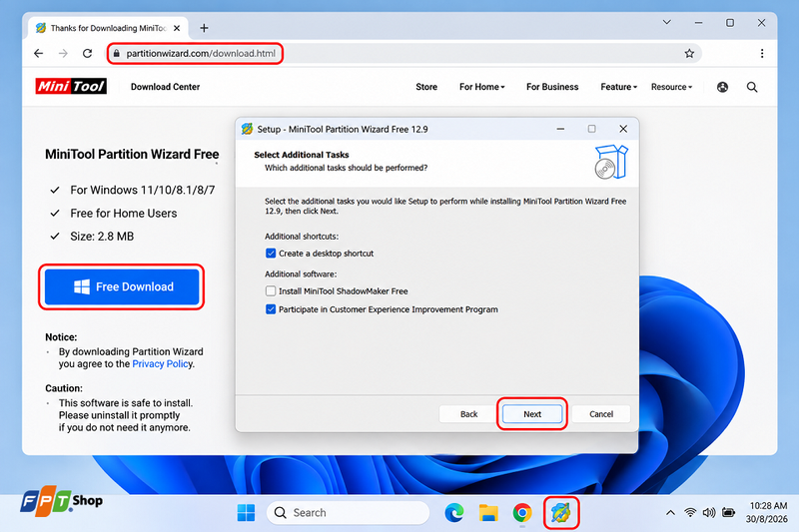799x532 pixels.
Task: Click the battery tray icon
Action: pos(729,513)
